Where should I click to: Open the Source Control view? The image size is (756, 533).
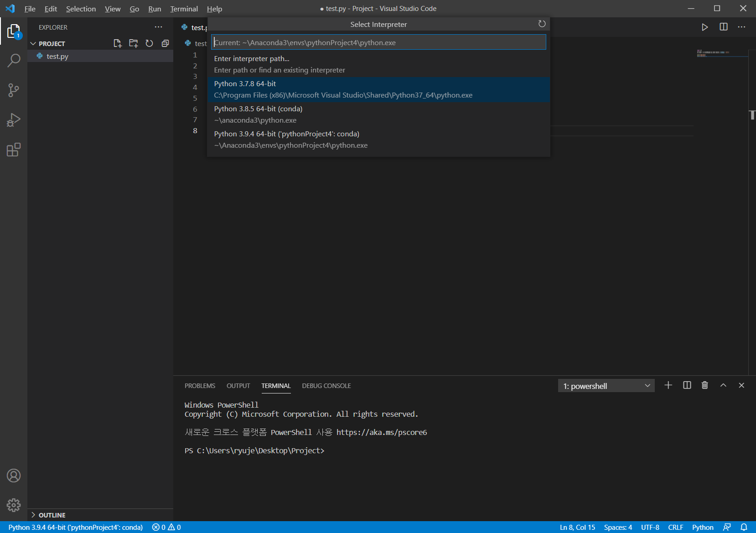(x=14, y=90)
